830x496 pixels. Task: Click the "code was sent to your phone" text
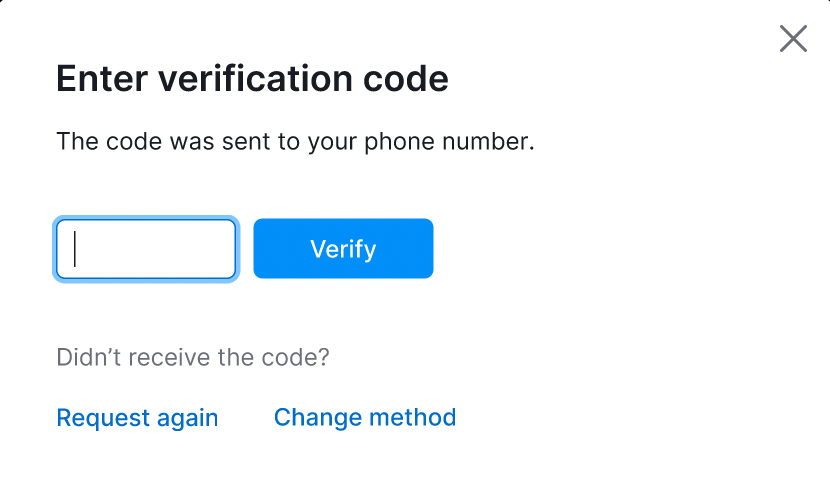(295, 142)
